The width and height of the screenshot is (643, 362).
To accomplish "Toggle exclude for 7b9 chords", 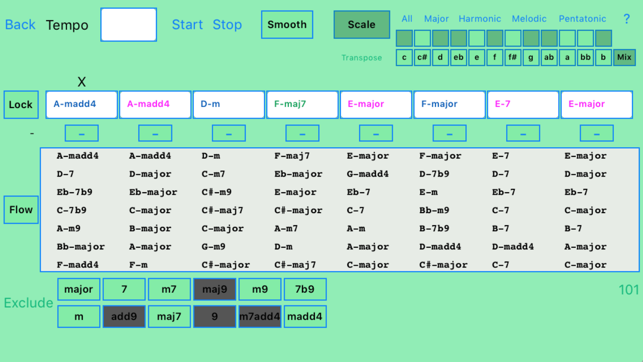I will [305, 289].
